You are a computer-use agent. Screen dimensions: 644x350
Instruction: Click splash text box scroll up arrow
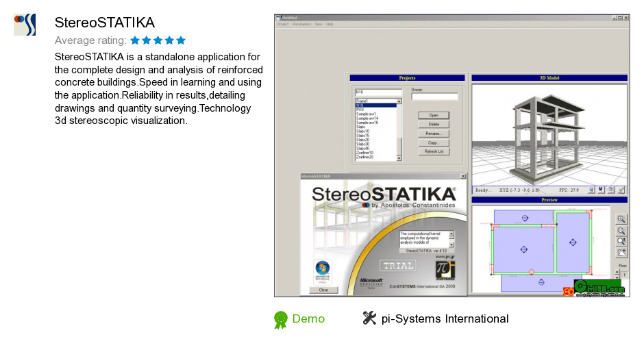pos(451,234)
